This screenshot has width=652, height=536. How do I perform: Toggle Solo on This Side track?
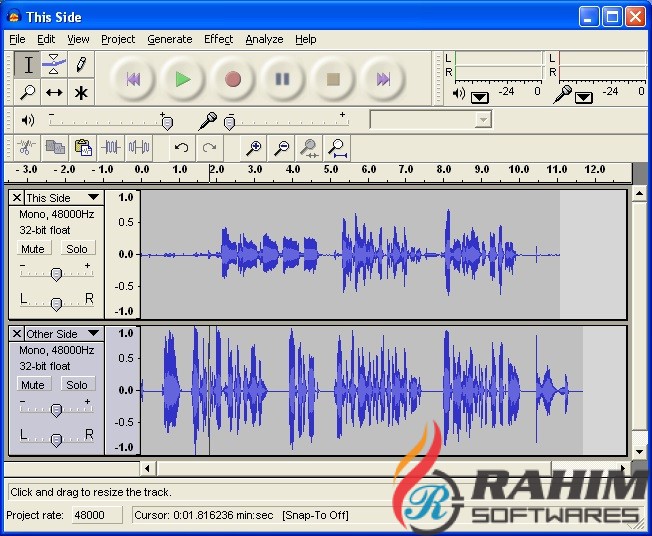77,249
